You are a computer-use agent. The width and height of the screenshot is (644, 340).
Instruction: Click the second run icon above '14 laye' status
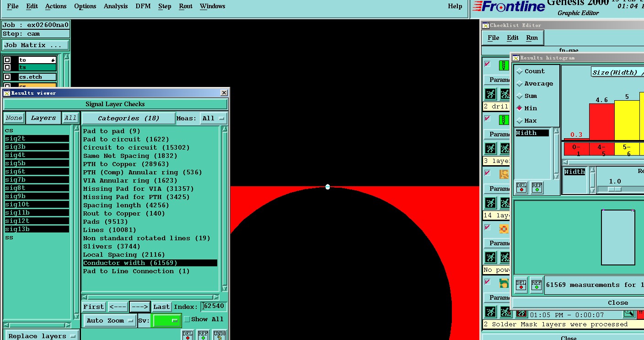(x=505, y=203)
